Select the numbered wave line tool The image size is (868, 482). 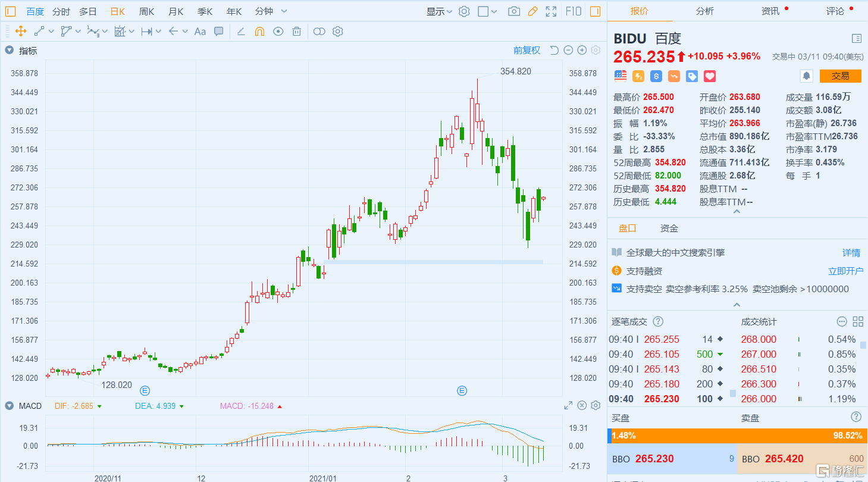[92, 32]
